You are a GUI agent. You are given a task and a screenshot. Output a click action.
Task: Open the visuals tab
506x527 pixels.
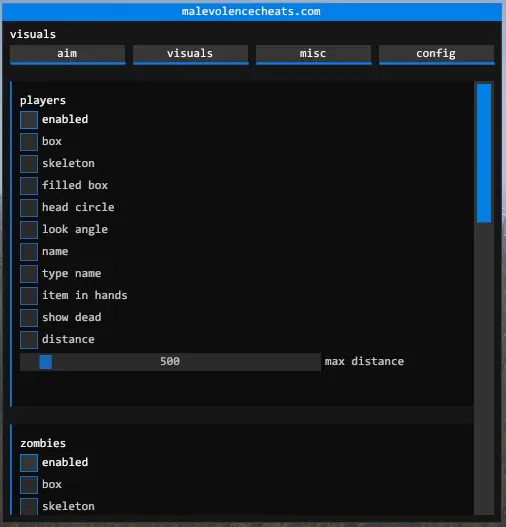coord(191,54)
